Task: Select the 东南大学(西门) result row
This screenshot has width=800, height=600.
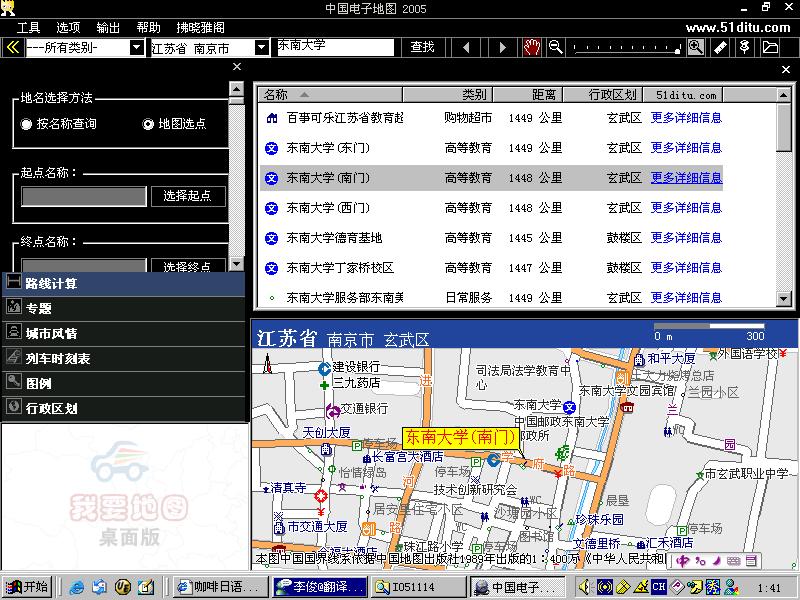Action: 491,208
